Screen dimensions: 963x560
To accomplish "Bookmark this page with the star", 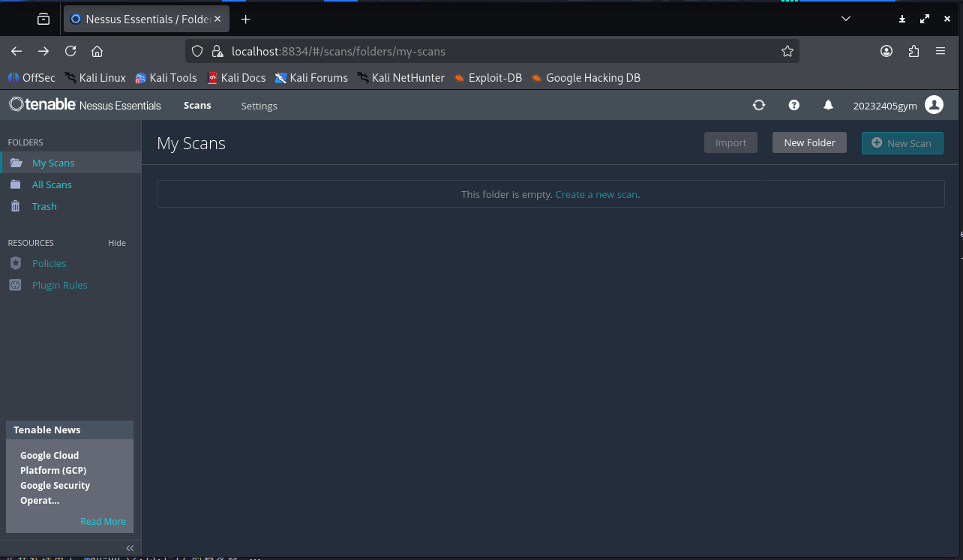I will point(787,51).
